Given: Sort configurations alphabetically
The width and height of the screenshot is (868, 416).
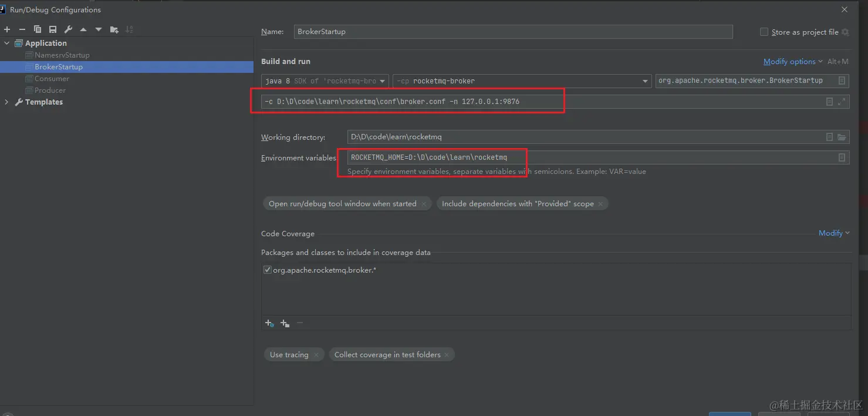Looking at the screenshot, I should (130, 29).
